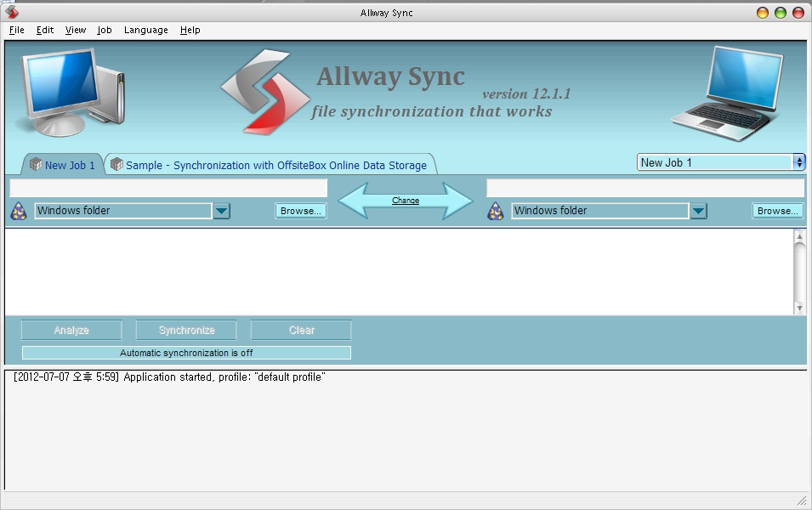Click the Allway Sync red-gray logo

265,92
